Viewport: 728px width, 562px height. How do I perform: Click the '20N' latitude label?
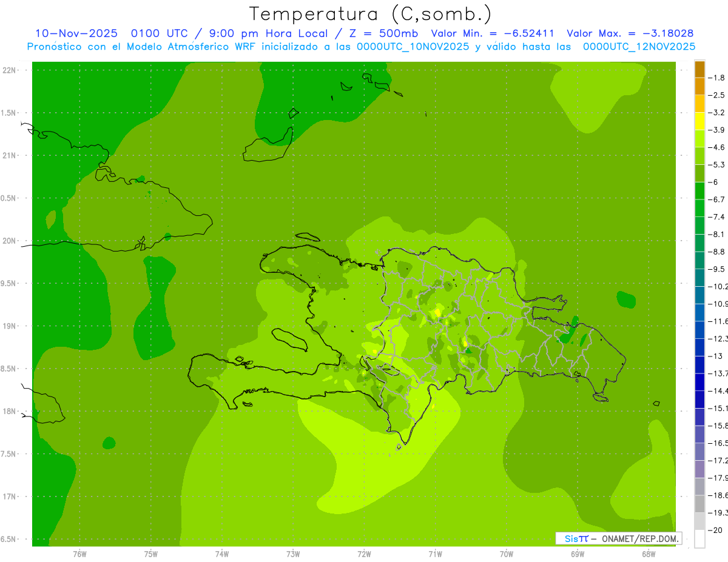pyautogui.click(x=9, y=241)
